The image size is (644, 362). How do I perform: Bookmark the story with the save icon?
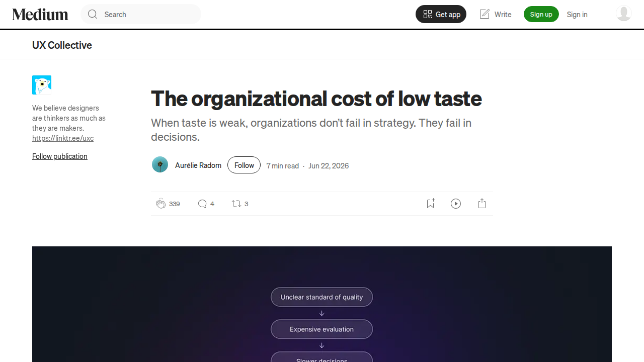point(431,203)
